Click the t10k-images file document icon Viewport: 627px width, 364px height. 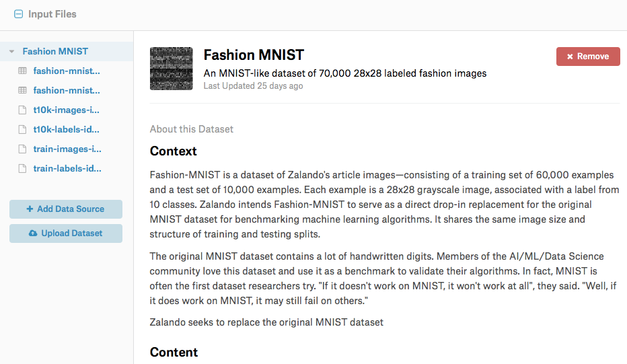tap(22, 110)
